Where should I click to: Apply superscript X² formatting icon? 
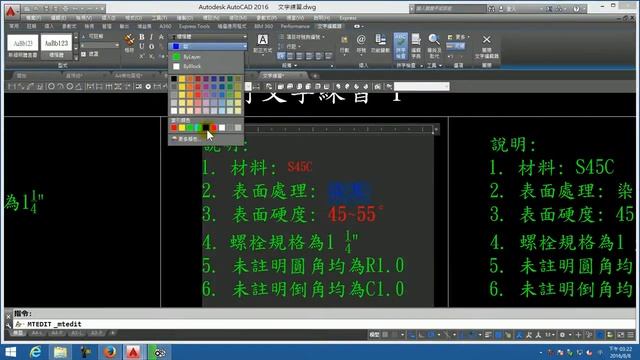tap(142, 56)
